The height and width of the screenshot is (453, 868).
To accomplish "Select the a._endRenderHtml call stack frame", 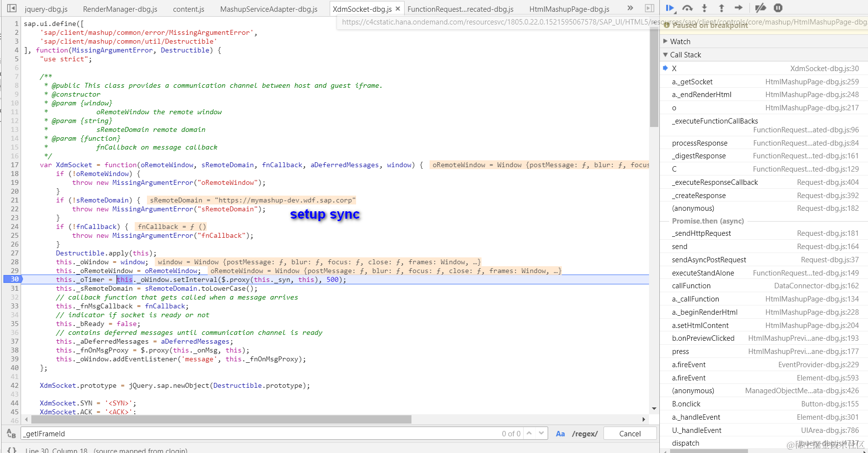I will coord(764,95).
